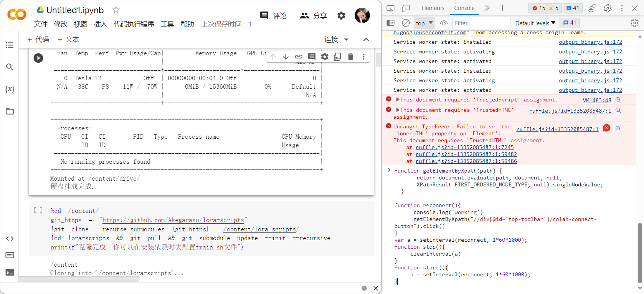Open the 帮助 menu
This screenshot has width=644, height=294.
pos(187,24)
